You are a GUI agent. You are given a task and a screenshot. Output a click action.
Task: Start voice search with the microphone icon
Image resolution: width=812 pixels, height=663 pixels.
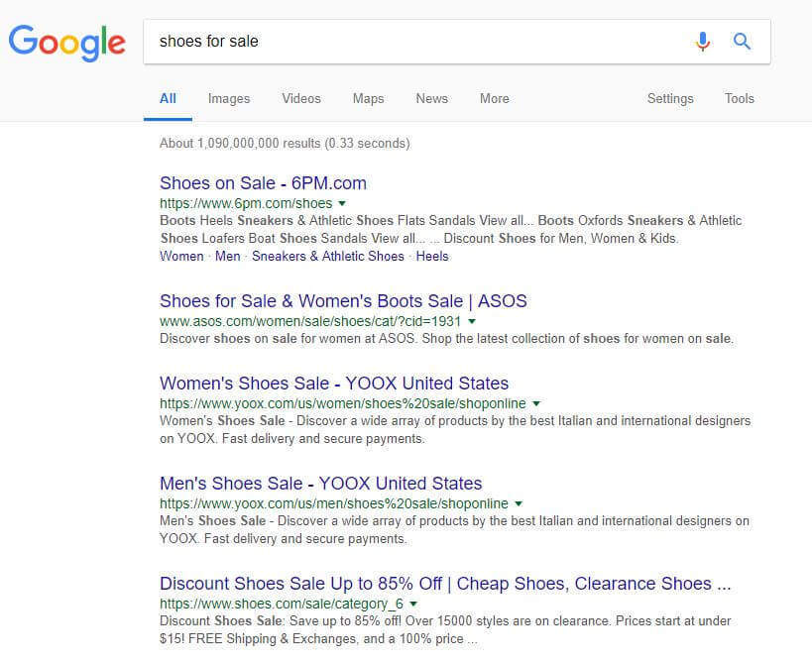[x=702, y=42]
